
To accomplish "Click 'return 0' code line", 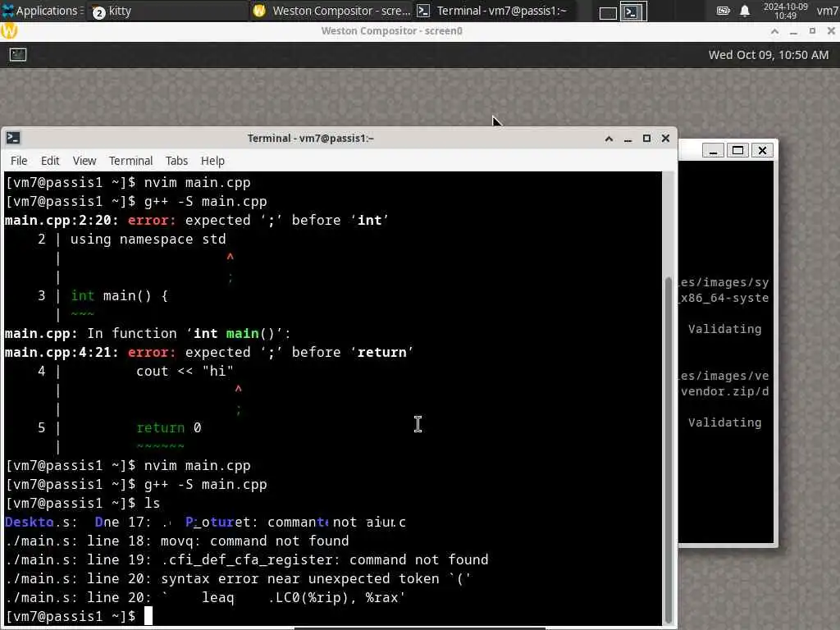I will (x=169, y=427).
